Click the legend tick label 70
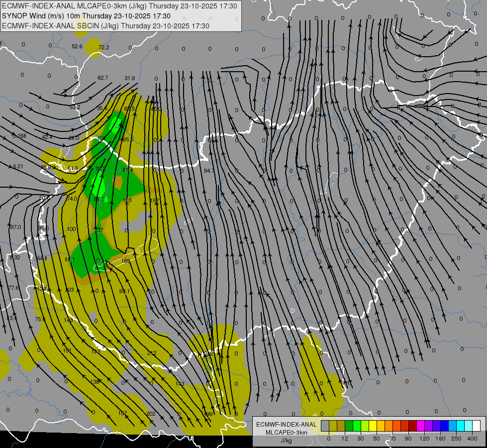 [x=392, y=439]
